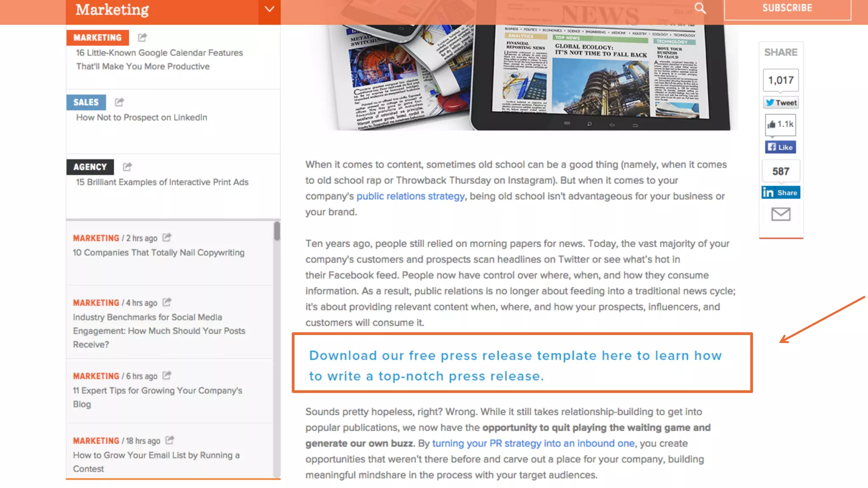The width and height of the screenshot is (868, 488).
Task: Select the Sales category tag
Action: click(x=86, y=102)
